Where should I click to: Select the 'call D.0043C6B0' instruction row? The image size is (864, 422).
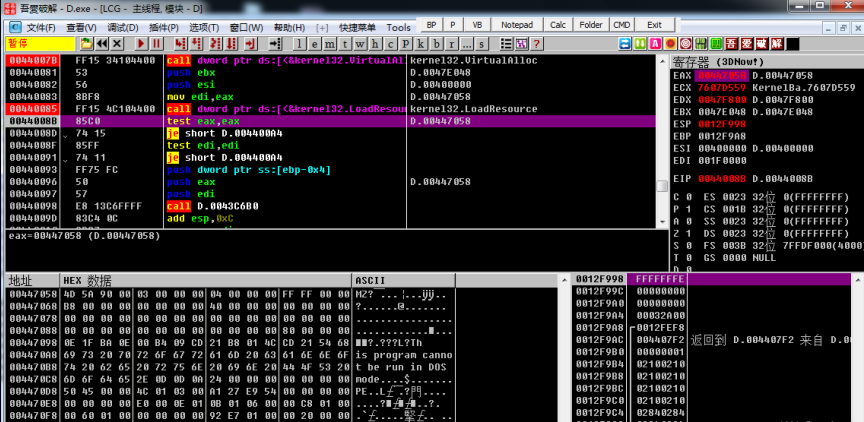click(x=331, y=206)
